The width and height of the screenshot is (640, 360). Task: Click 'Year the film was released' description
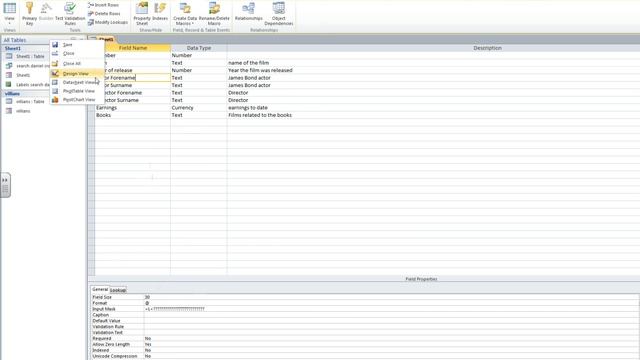click(x=260, y=70)
